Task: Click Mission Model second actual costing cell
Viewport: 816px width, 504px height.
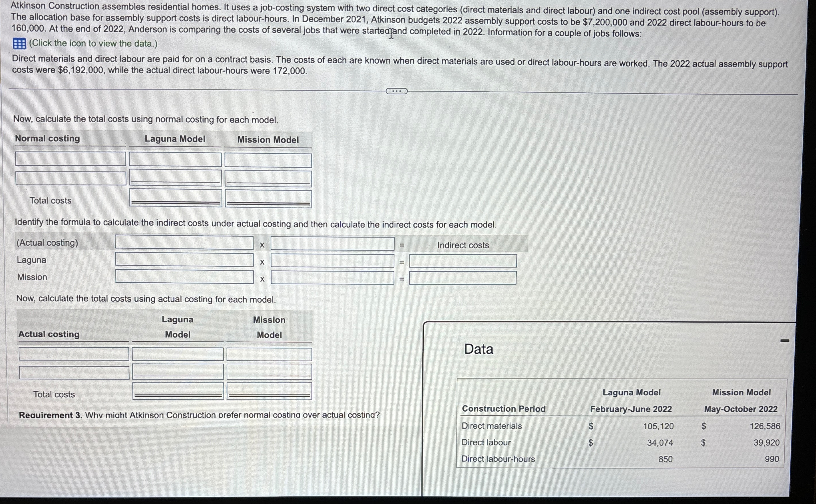Action: (x=269, y=371)
